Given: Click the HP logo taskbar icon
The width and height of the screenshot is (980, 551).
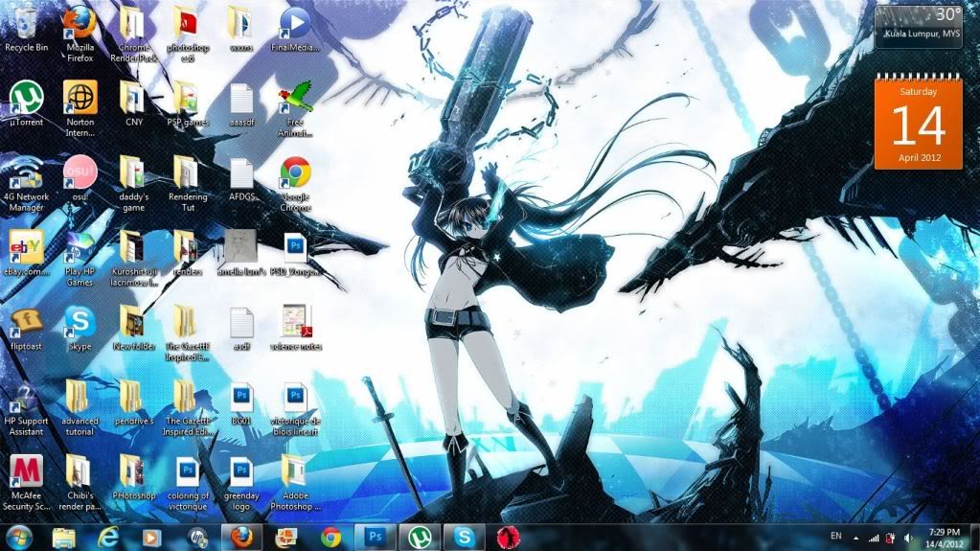Looking at the screenshot, I should [197, 538].
